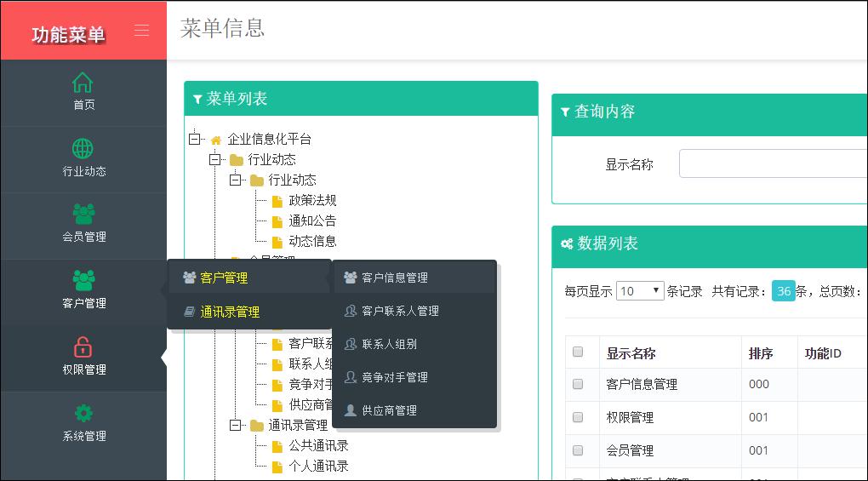The width and height of the screenshot is (868, 481).
Task: Open 客户管理 group icon in sidebar
Action: click(x=83, y=280)
